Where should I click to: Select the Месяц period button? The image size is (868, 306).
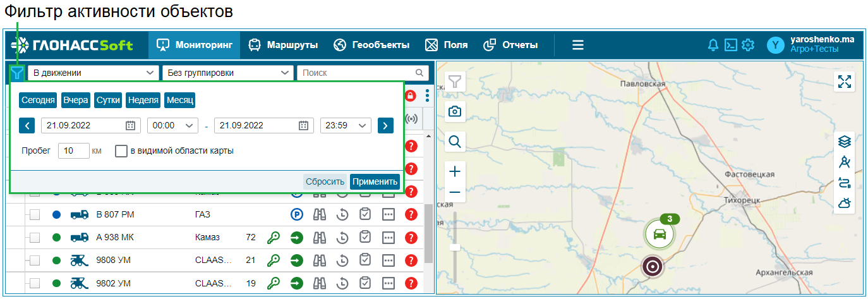click(x=180, y=101)
